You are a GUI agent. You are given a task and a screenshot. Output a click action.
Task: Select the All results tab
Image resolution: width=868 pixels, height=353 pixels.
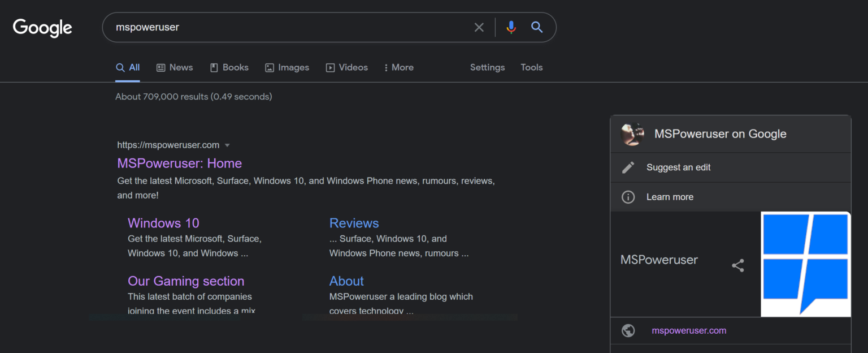click(x=128, y=67)
